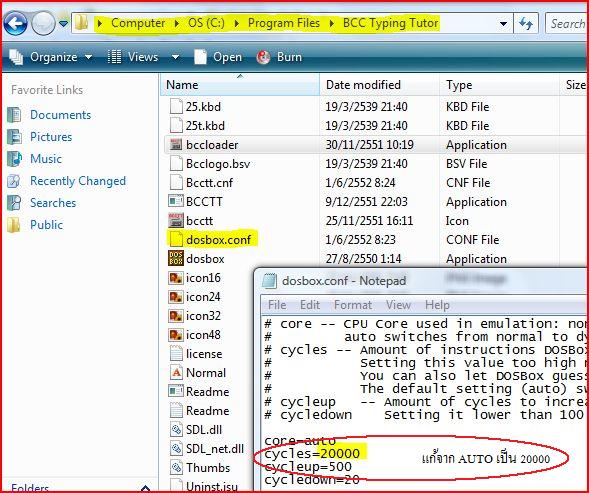Click the Refresh button beside address bar
Screen dimensions: 589x493
point(526,24)
